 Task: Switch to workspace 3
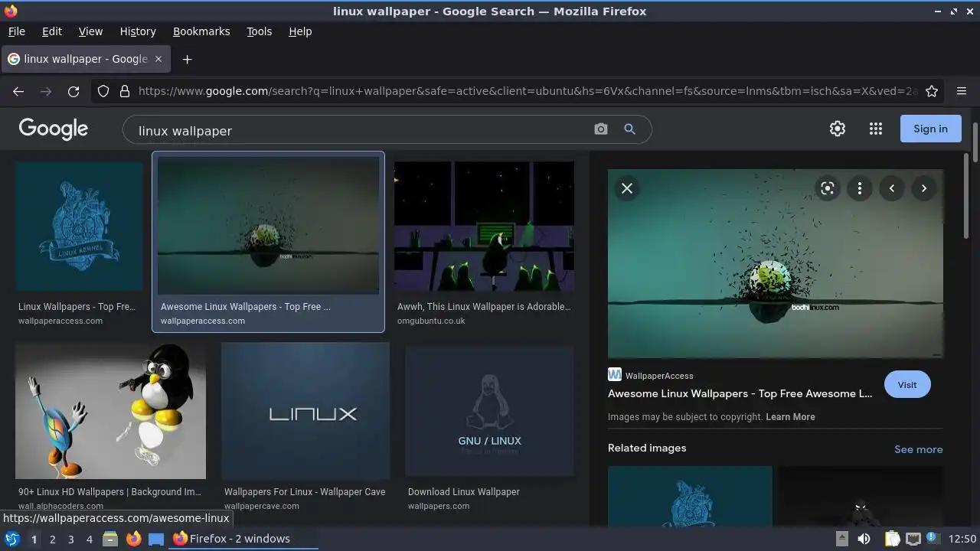70,540
